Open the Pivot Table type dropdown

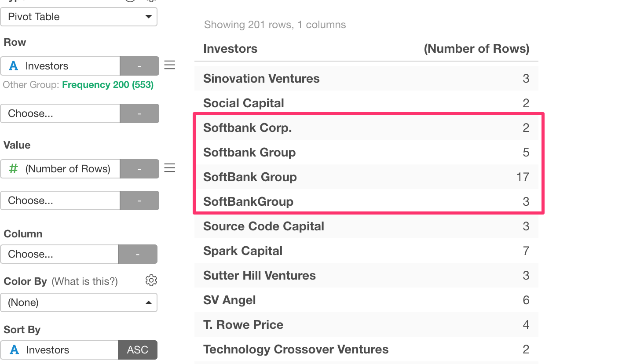click(79, 17)
